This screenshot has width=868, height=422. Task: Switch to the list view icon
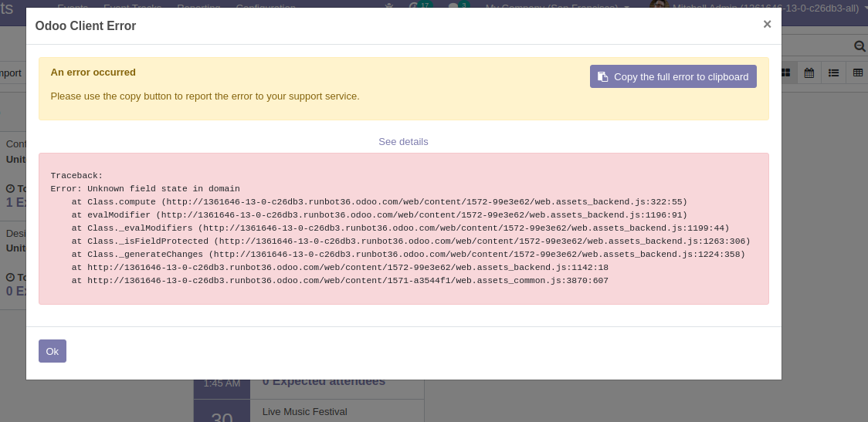point(833,73)
